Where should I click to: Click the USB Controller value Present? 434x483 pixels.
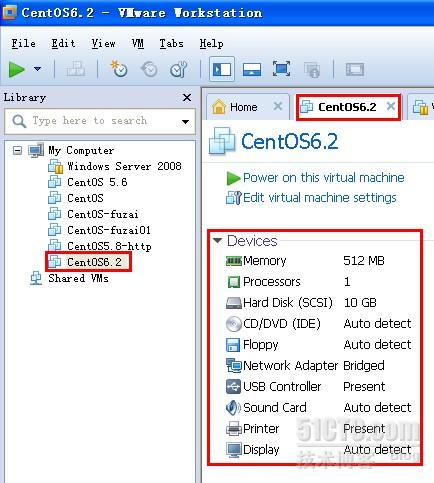click(x=364, y=387)
